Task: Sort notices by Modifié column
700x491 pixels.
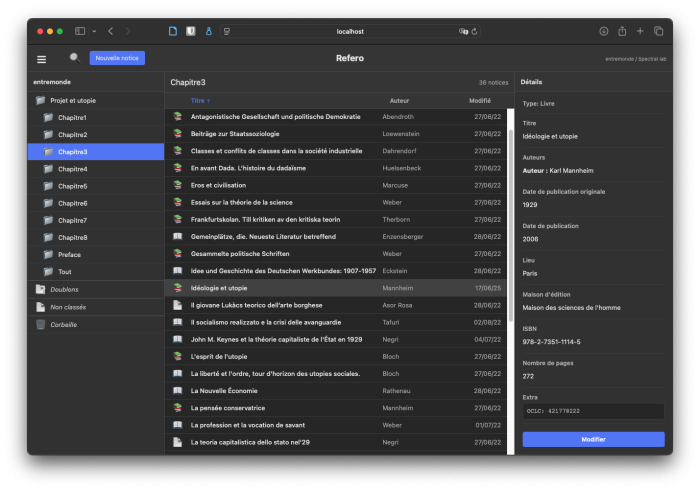Action: (479, 101)
